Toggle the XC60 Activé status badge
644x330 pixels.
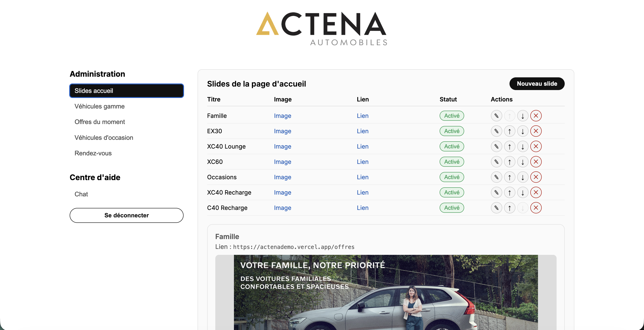pos(451,162)
